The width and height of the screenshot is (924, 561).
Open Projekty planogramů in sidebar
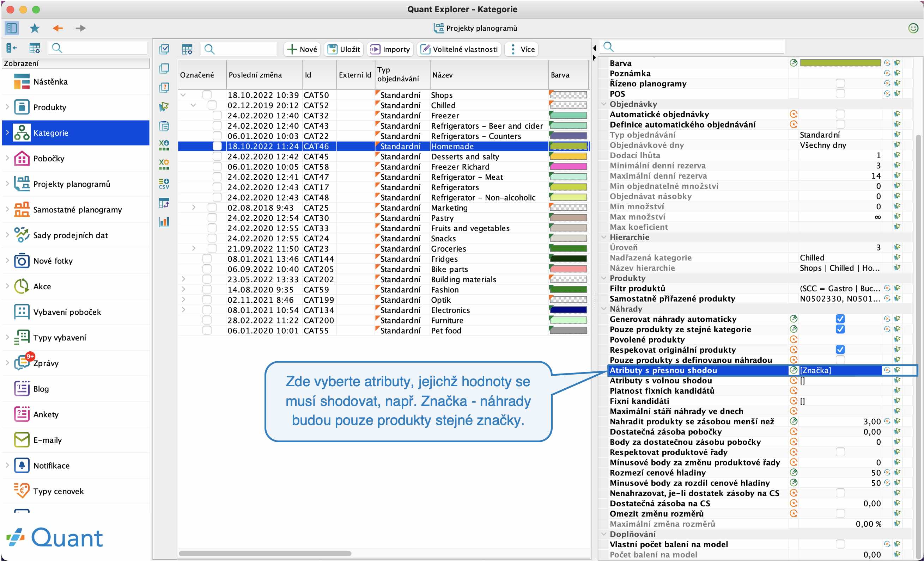coord(75,184)
